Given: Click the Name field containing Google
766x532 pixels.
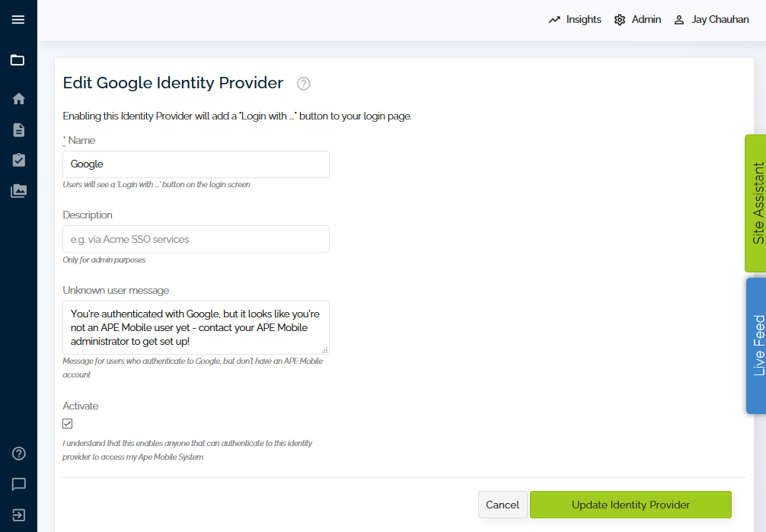Looking at the screenshot, I should 196,164.
